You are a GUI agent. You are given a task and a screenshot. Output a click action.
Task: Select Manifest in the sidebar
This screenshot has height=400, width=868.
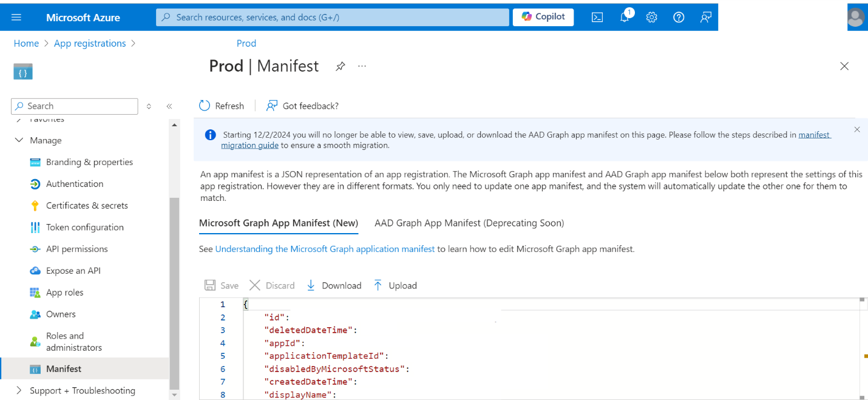pos(84,369)
